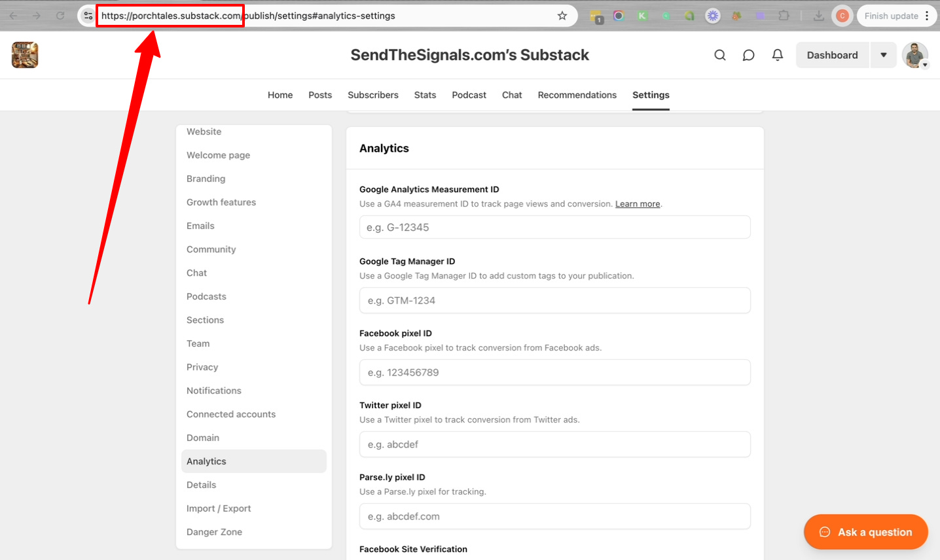Click the Ask a question button
Viewport: 940px width, 560px height.
(866, 532)
